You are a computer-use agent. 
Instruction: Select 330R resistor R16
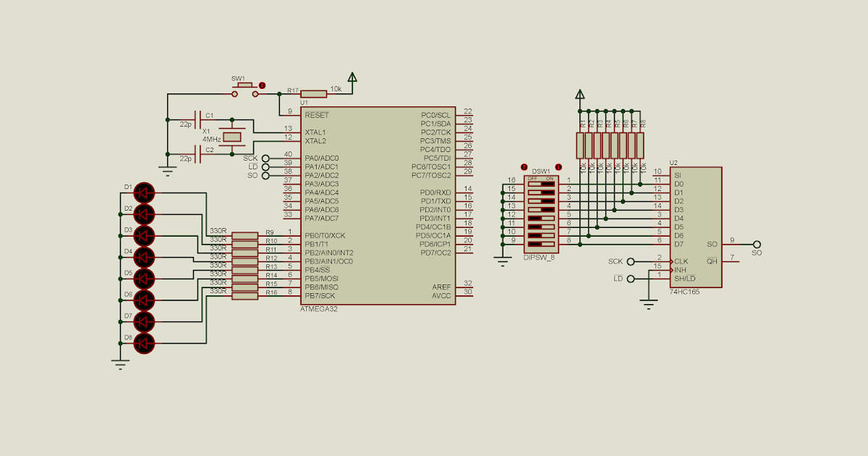coord(244,295)
